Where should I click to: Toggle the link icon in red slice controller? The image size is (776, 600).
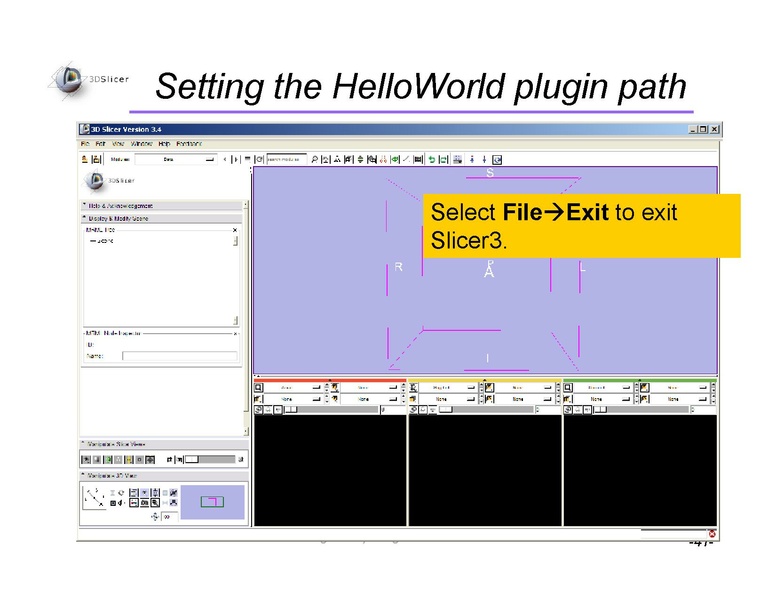click(258, 410)
